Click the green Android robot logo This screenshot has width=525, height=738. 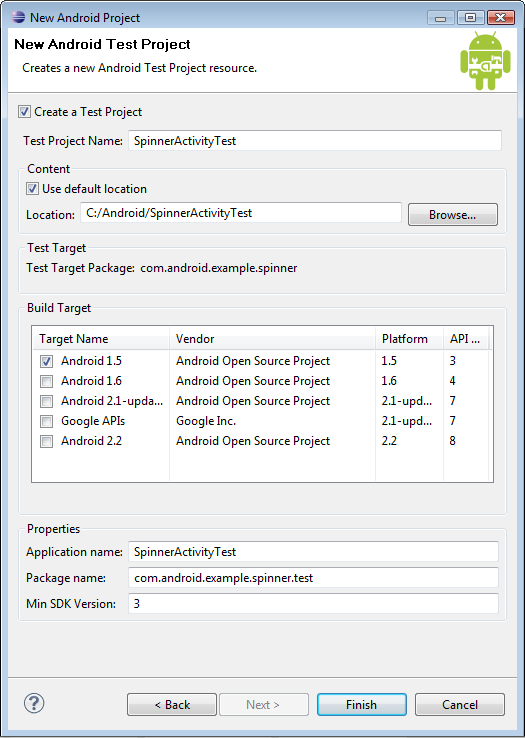pos(485,61)
